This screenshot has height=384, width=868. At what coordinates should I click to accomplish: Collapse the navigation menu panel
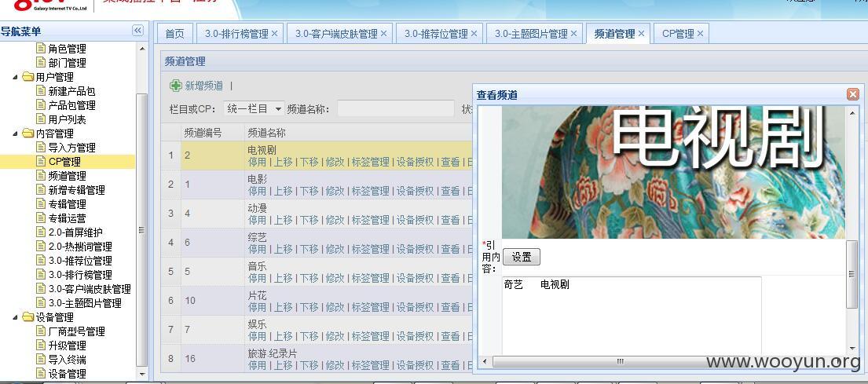pos(137,31)
